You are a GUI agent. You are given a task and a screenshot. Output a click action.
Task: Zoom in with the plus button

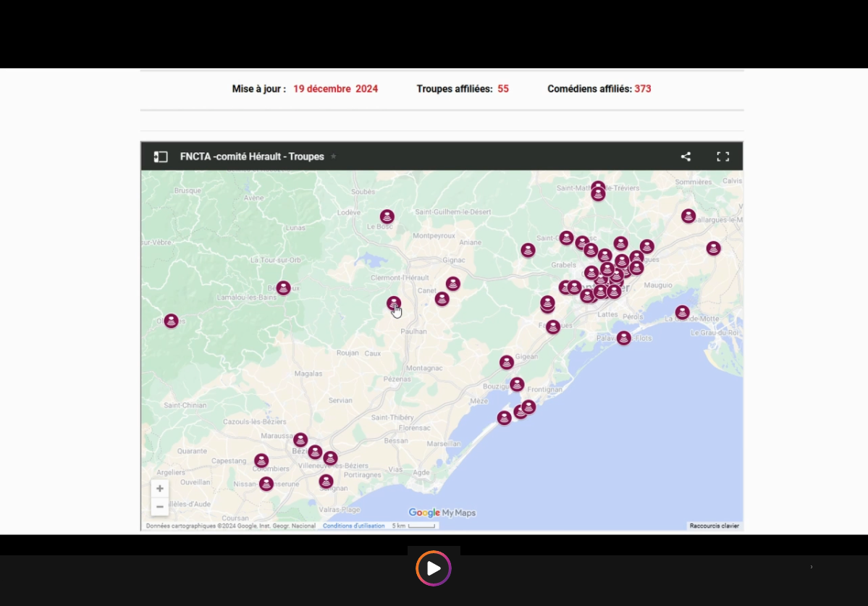[x=159, y=489]
